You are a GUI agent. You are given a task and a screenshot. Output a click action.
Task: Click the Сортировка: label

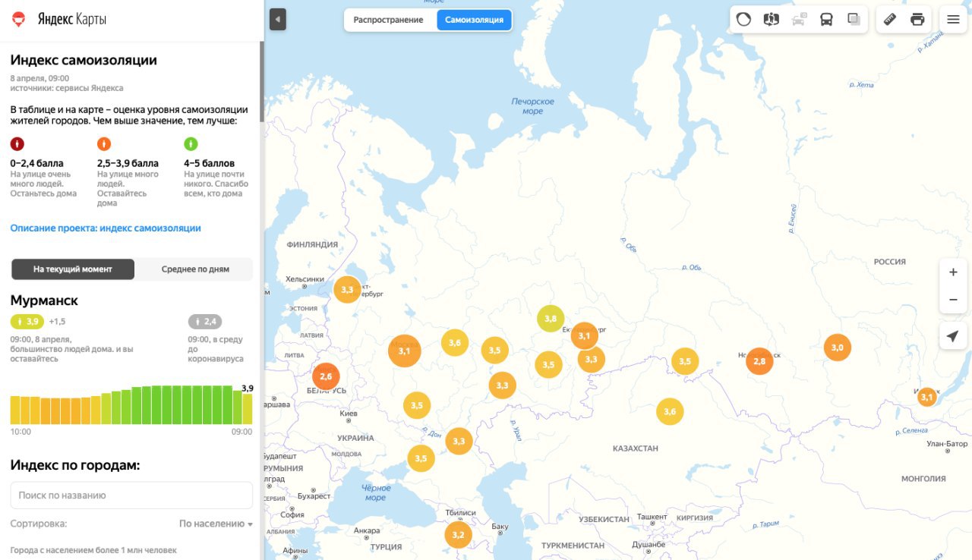pos(39,524)
